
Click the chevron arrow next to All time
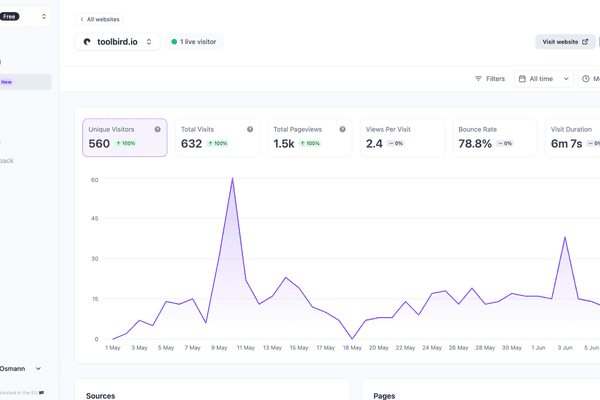tap(566, 78)
